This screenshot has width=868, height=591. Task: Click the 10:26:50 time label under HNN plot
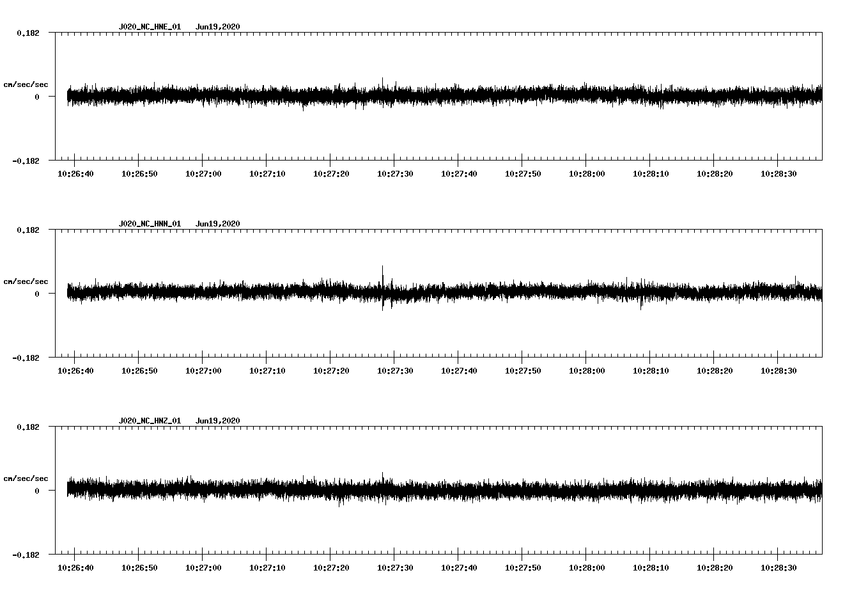[139, 371]
